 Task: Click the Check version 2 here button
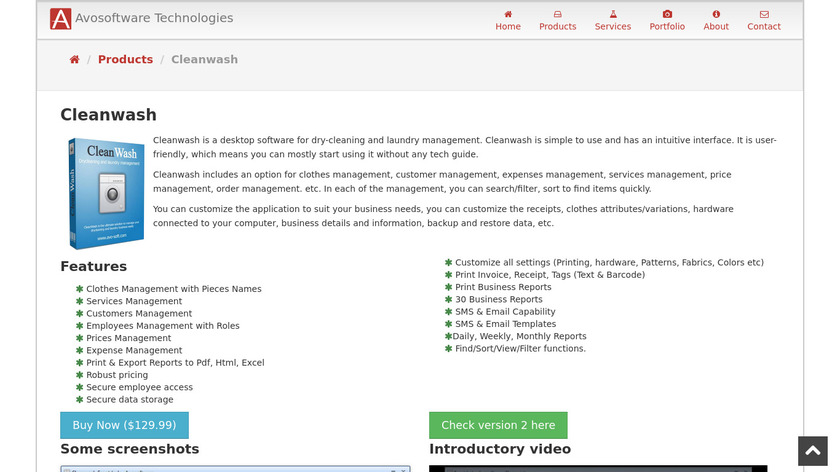coord(498,425)
